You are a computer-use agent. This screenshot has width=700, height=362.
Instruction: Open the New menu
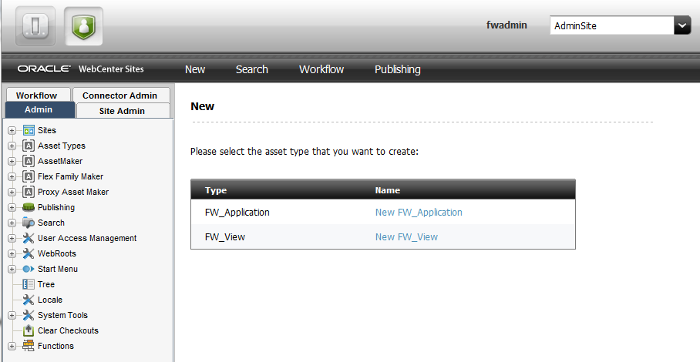point(195,69)
